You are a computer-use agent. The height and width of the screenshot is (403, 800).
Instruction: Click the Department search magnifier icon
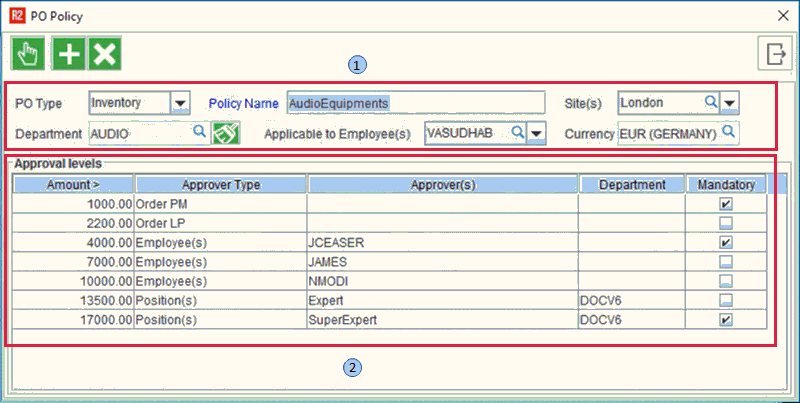tap(198, 132)
